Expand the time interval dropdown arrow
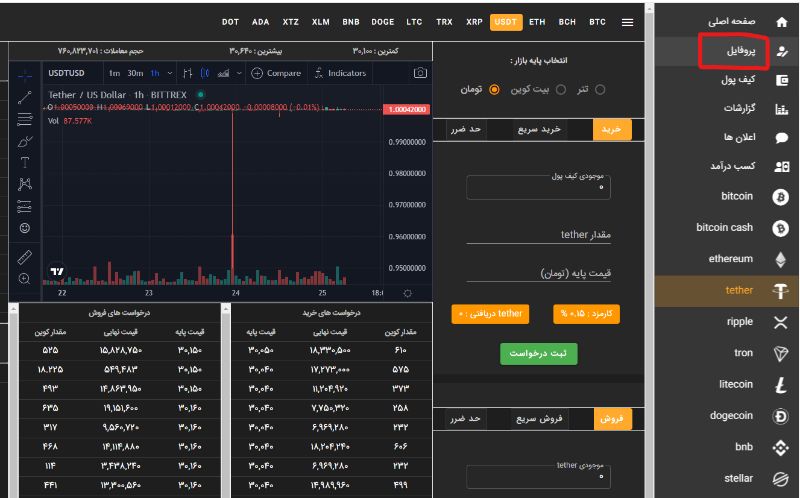Image resolution: width=800 pixels, height=498 pixels. coord(170,73)
